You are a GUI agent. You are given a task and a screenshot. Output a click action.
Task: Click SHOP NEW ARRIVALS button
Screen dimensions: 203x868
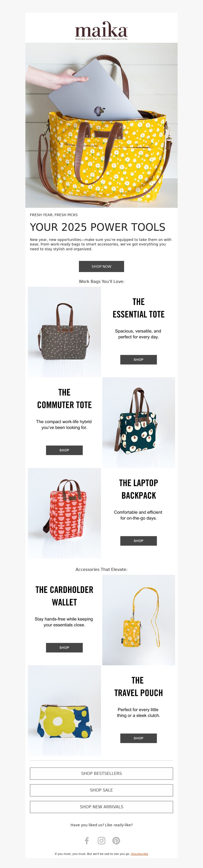click(x=101, y=807)
